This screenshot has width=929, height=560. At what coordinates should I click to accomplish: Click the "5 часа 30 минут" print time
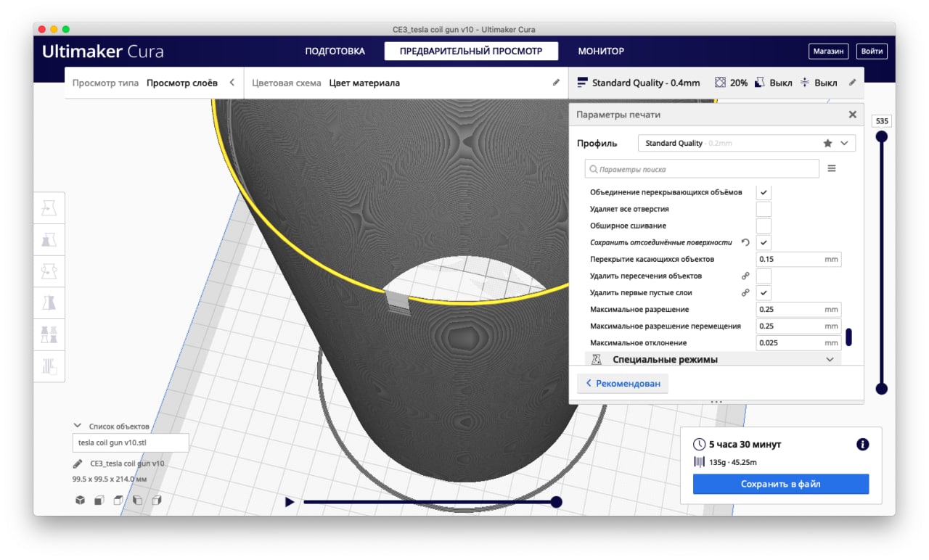[745, 445]
